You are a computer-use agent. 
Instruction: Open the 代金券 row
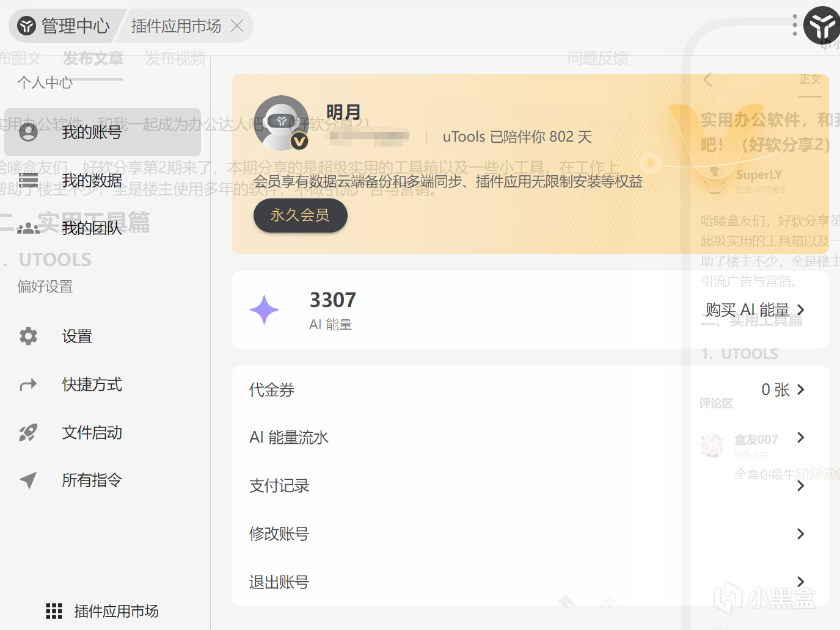(x=530, y=389)
